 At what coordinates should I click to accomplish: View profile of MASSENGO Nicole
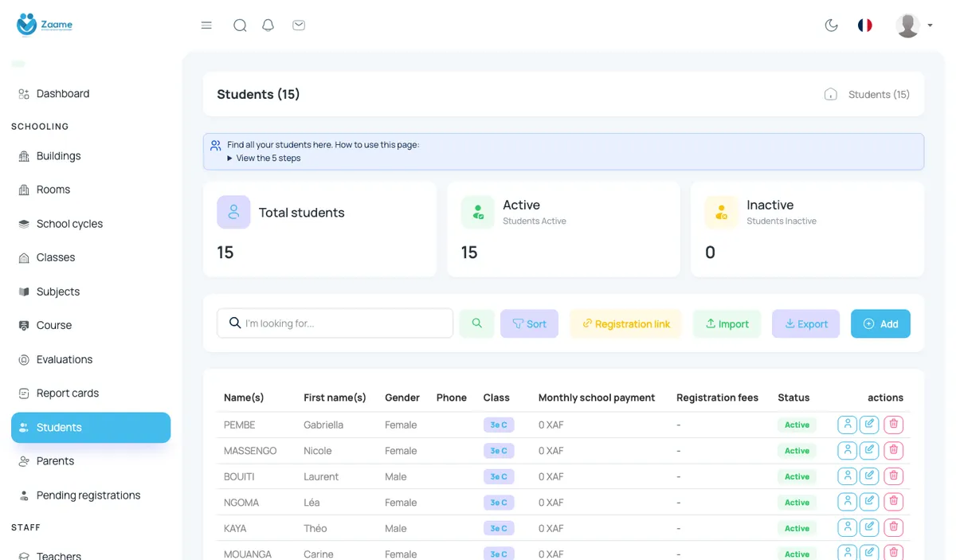[x=848, y=450]
